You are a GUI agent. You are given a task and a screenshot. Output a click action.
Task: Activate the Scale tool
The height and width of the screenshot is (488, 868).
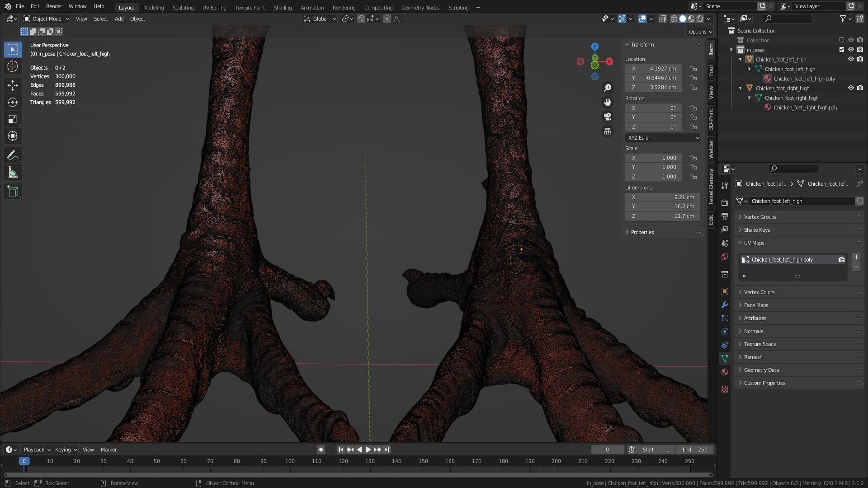(13, 119)
